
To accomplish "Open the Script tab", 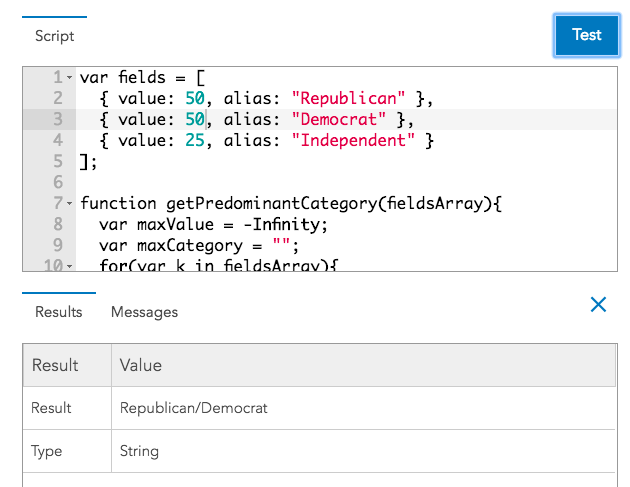I will pyautogui.click(x=54, y=36).
